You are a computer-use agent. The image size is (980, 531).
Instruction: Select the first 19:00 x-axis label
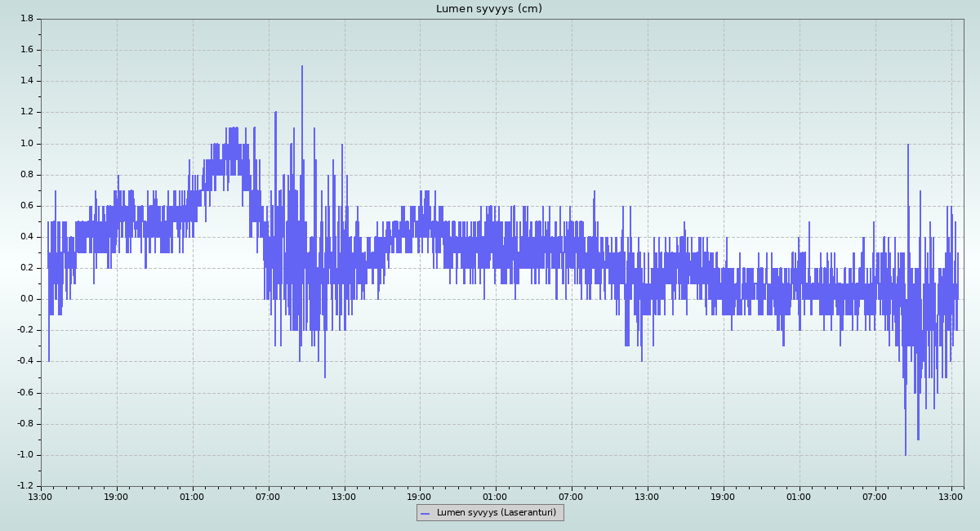[x=116, y=497]
